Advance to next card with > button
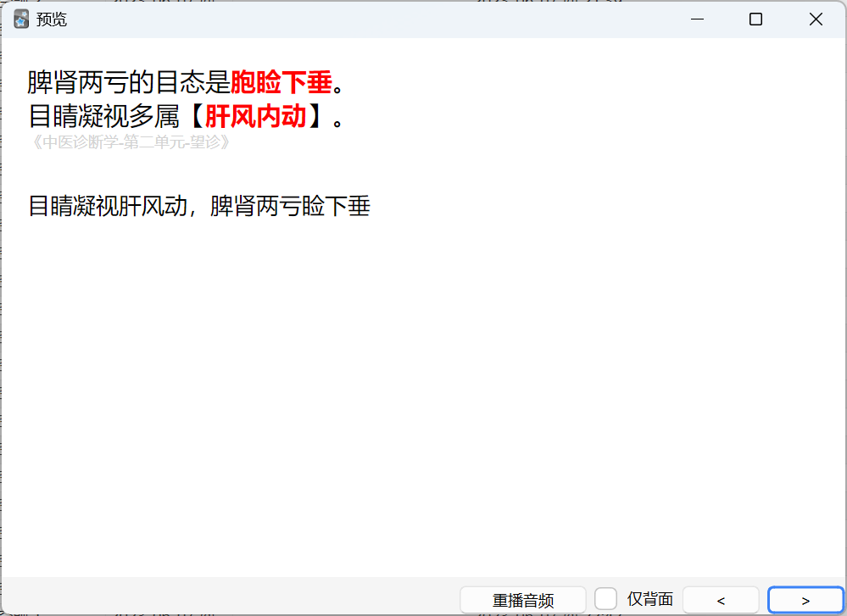847x616 pixels. click(805, 600)
